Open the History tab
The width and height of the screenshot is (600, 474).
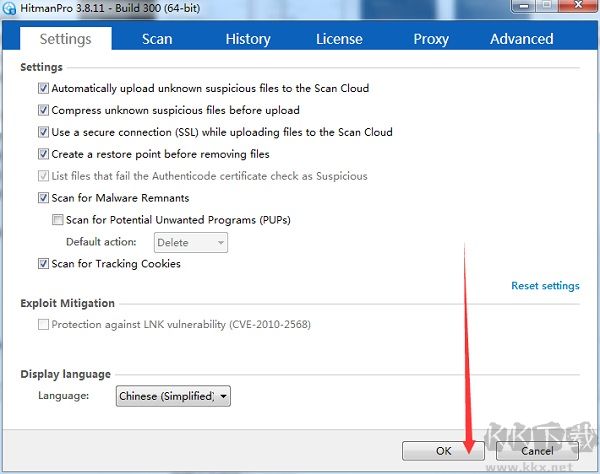pyautogui.click(x=248, y=39)
